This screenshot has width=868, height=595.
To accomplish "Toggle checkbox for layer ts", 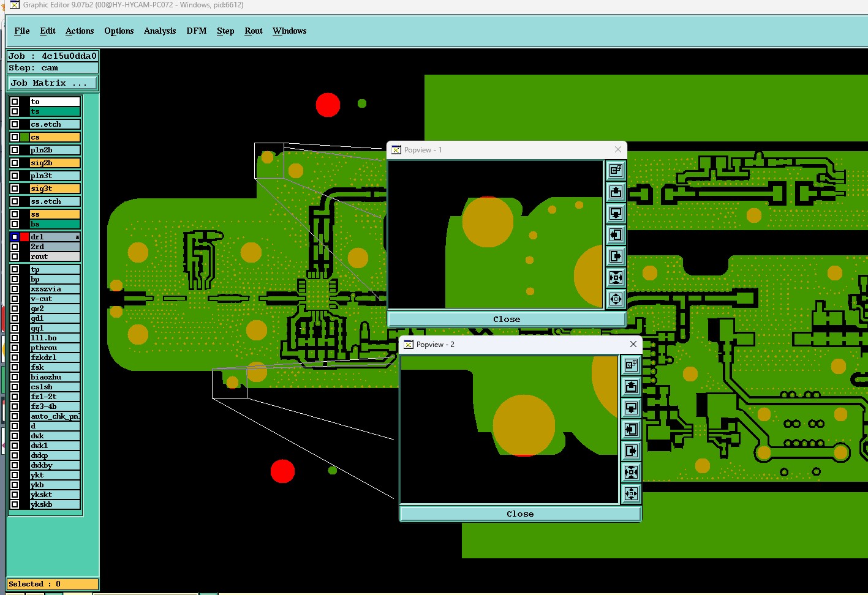I will click(x=15, y=111).
